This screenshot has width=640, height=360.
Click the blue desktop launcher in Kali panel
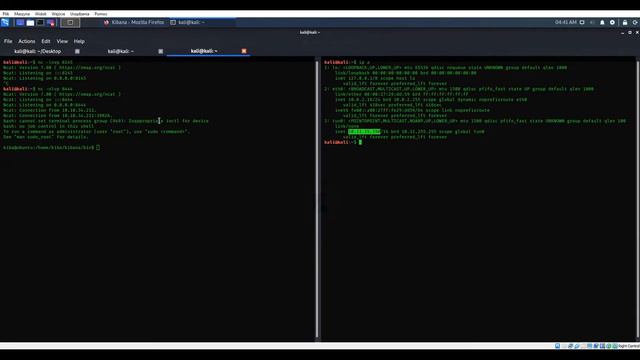[20, 22]
